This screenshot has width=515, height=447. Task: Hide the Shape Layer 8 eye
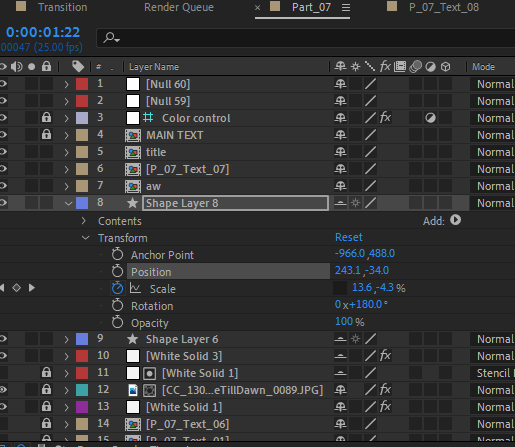coord(3,203)
